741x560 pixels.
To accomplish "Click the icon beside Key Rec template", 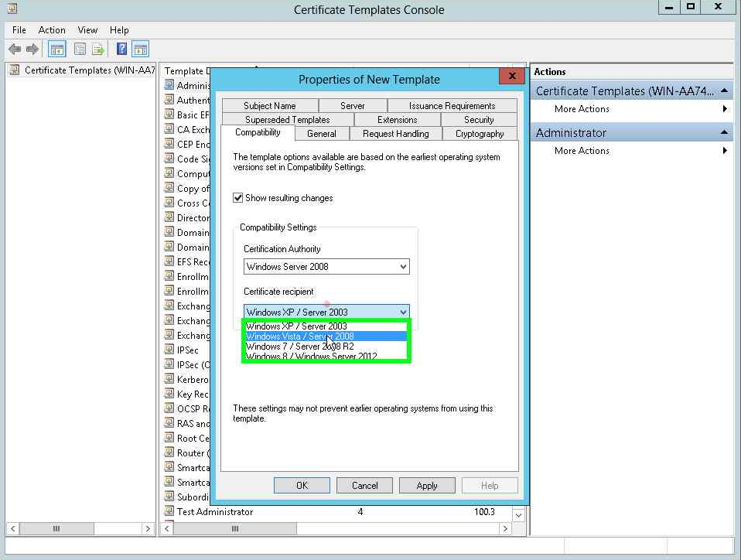I will tap(169, 393).
